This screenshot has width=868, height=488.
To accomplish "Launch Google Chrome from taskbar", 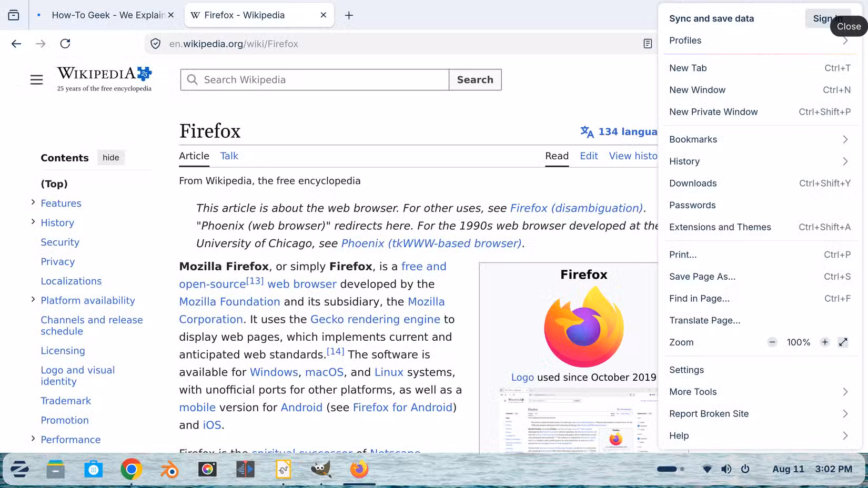I will click(x=132, y=469).
